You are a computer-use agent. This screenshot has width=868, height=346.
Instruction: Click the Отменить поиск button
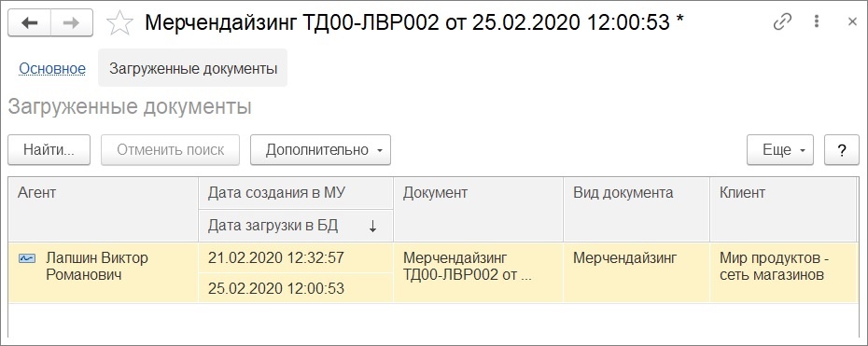pos(170,150)
